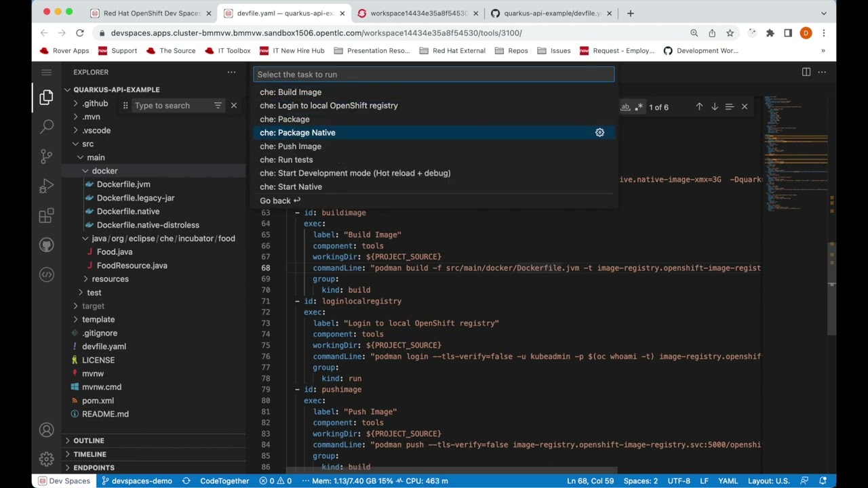Screen dimensions: 868x488
Task: Open FoodResource.java file
Action: coord(132,265)
